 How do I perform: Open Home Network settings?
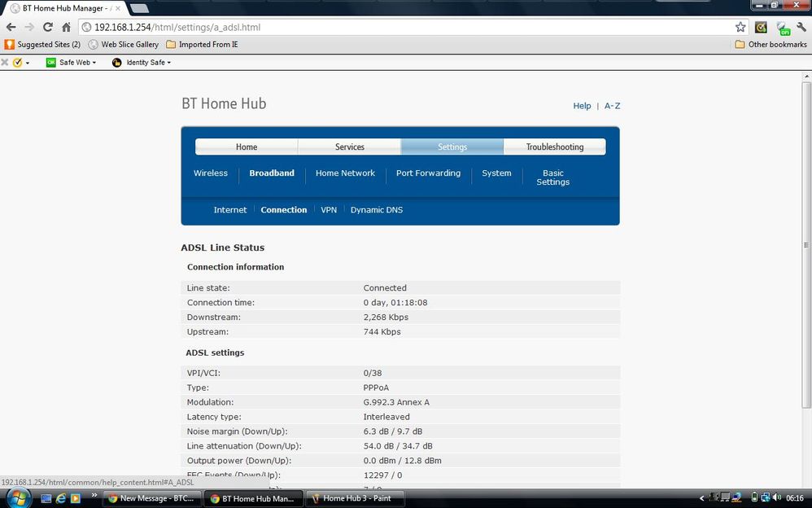(x=346, y=173)
